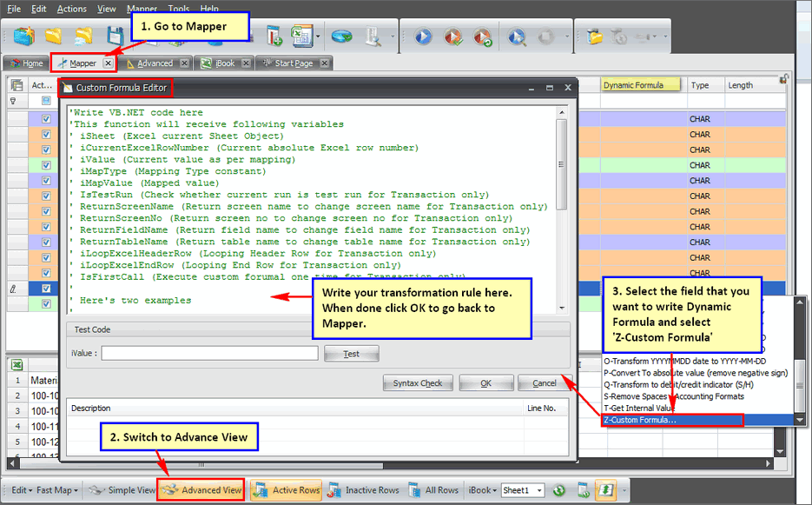Switch to Simple View
Screen dimensions: 812x505
tap(122, 490)
